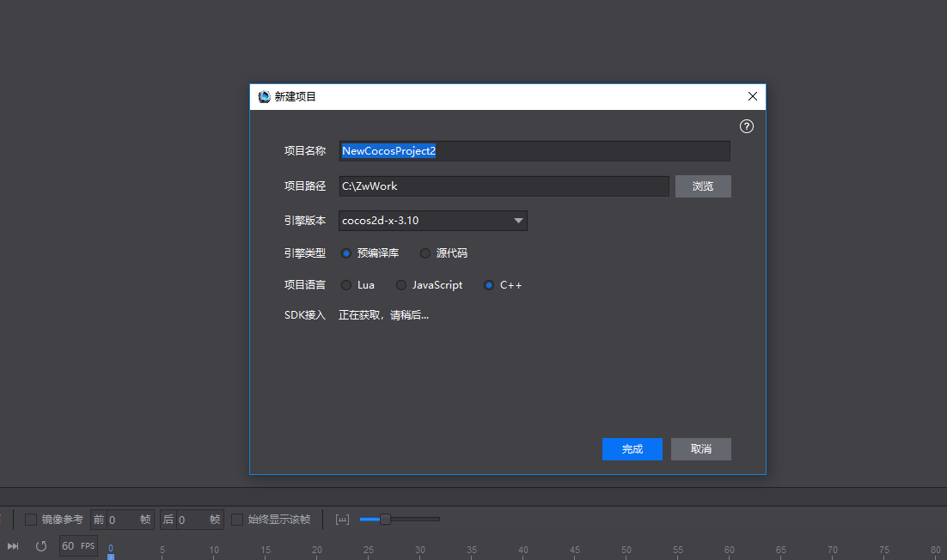Viewport: 947px width, 560px height.
Task: Click the timeline zoom slider handle
Action: tap(385, 519)
